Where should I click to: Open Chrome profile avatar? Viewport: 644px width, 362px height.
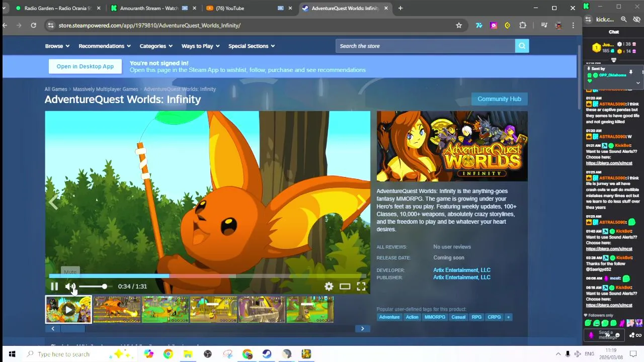point(558,25)
